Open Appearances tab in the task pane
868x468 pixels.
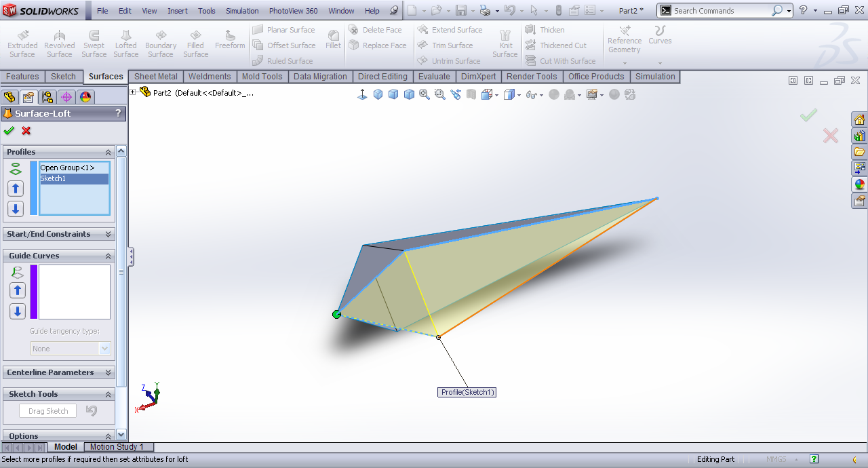click(859, 184)
